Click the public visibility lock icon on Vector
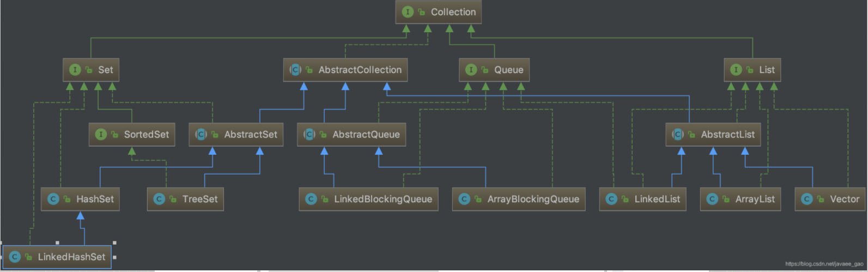 click(x=821, y=200)
